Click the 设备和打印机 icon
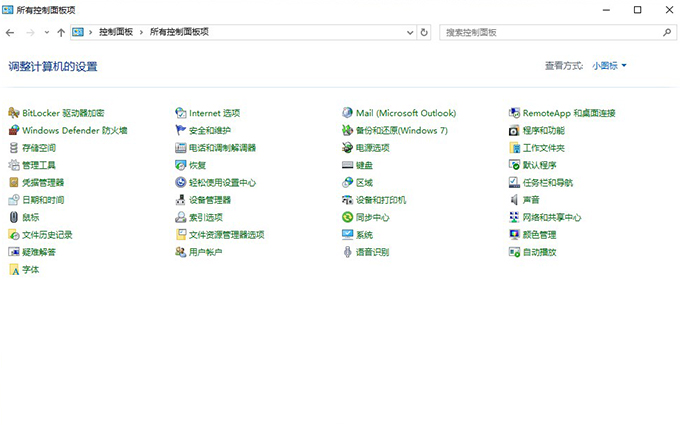This screenshot has width=680, height=425. coord(347,200)
